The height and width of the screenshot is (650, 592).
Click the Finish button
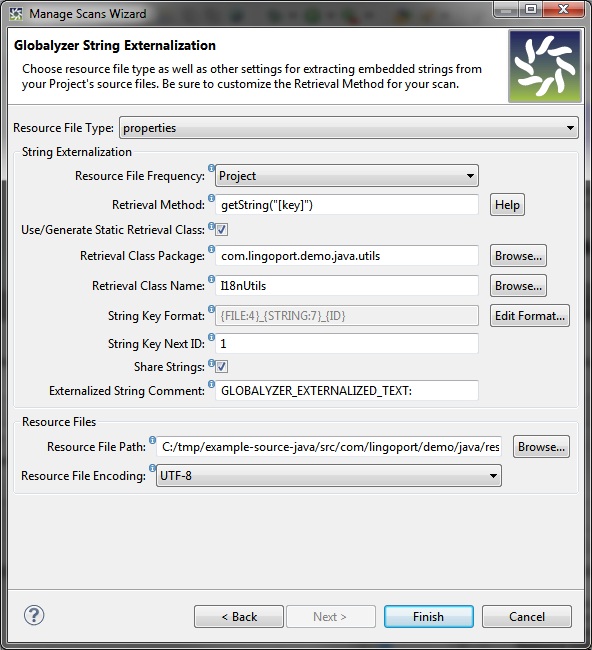pyautogui.click(x=429, y=616)
